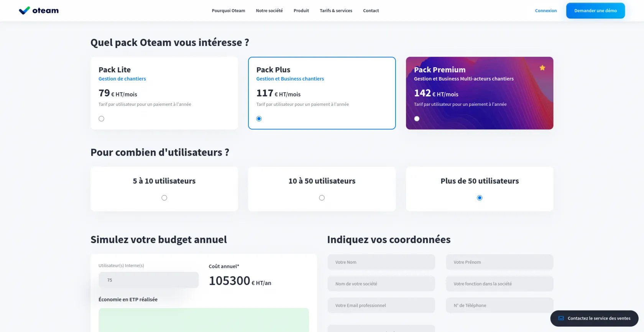644x332 pixels.
Task: Pick the 5 à 10 utilisateurs option
Action: tap(164, 198)
